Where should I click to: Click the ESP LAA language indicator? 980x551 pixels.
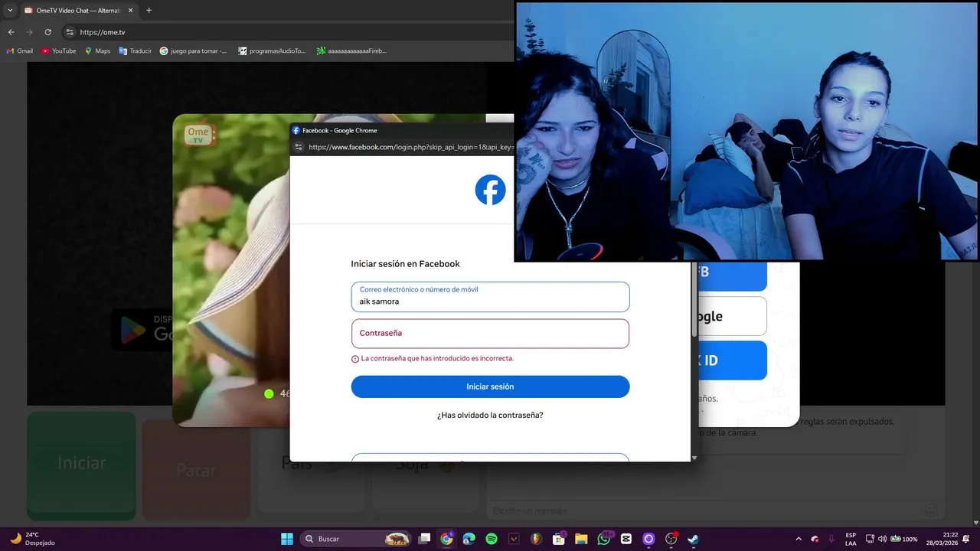tap(851, 539)
